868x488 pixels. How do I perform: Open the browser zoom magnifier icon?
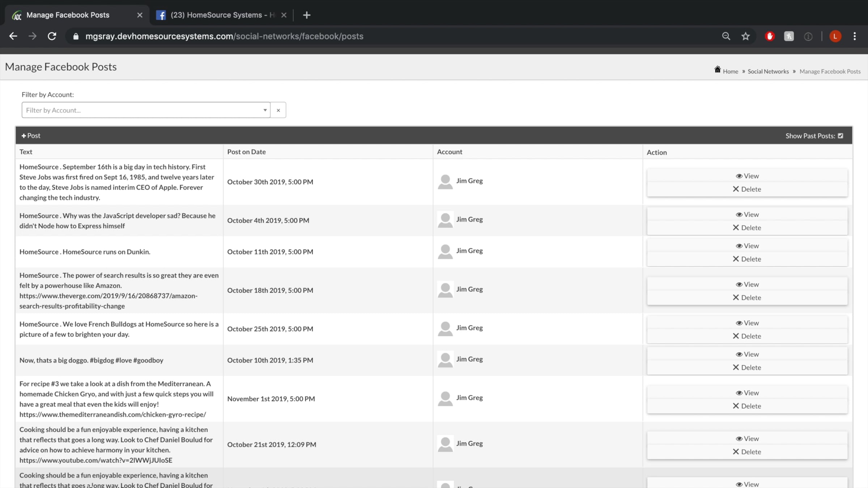[x=726, y=36]
